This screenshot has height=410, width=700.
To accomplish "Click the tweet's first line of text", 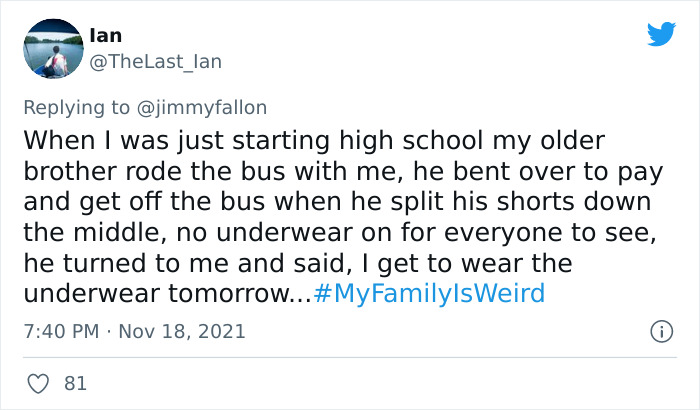I will tap(313, 138).
